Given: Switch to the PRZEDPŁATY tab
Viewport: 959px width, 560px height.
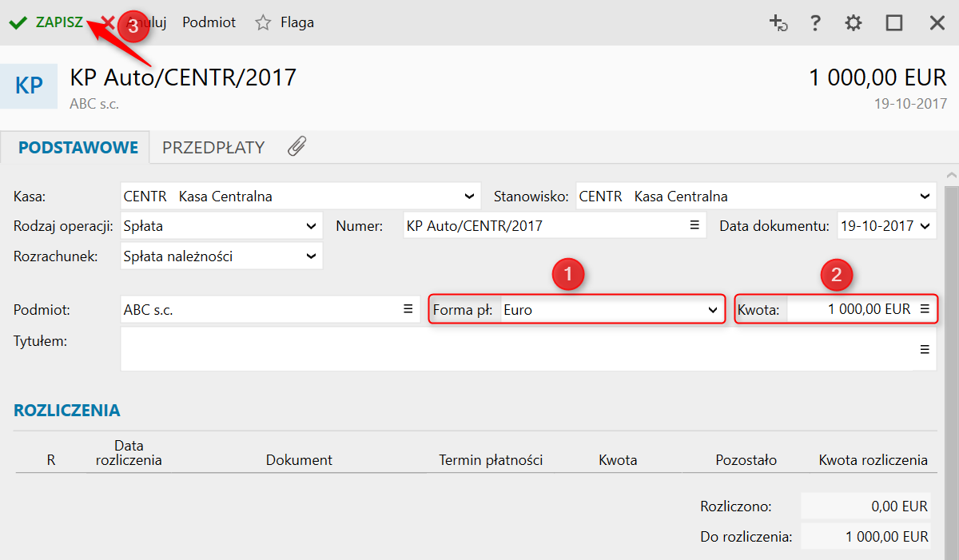Looking at the screenshot, I should coord(213,148).
